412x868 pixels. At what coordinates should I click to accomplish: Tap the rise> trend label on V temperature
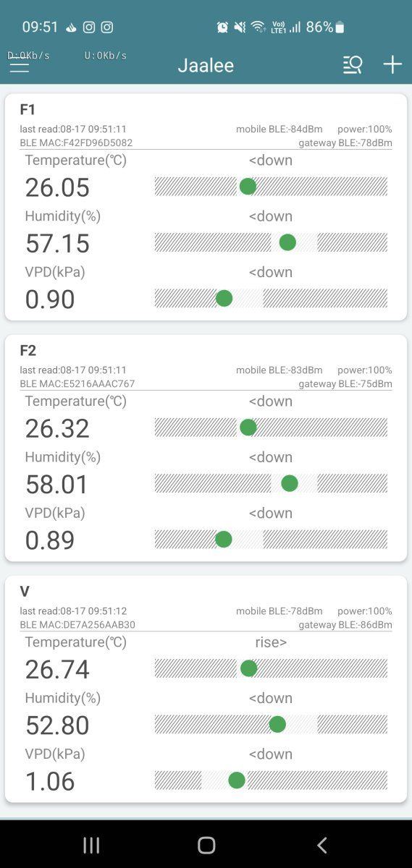coord(271,642)
